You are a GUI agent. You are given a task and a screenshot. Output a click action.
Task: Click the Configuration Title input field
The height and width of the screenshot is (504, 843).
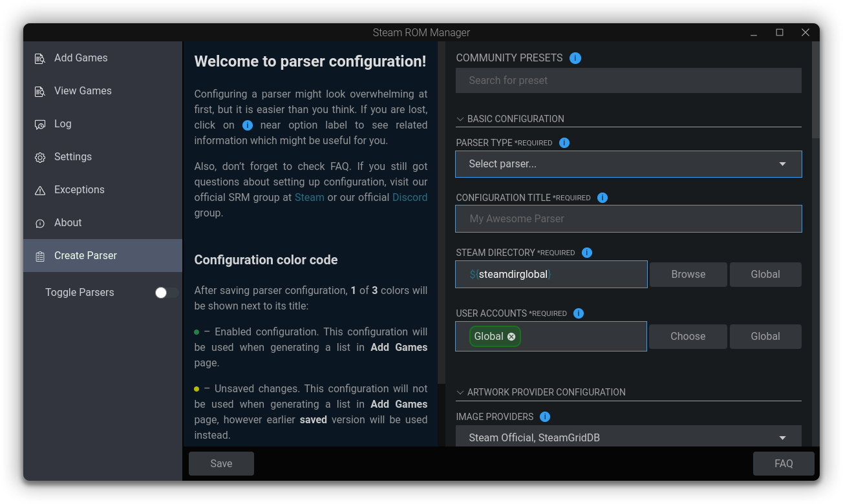628,219
